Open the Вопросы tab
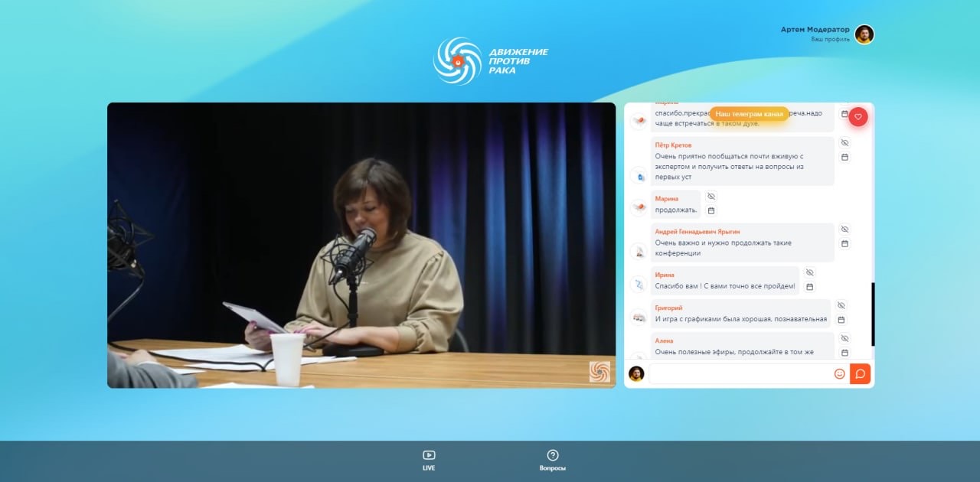This screenshot has height=482, width=980. pyautogui.click(x=553, y=460)
